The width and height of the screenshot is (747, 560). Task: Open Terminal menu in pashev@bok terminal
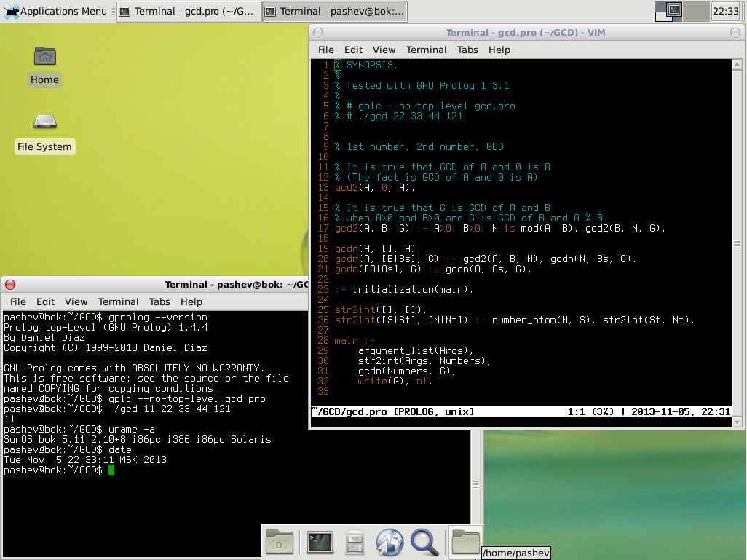click(x=118, y=301)
